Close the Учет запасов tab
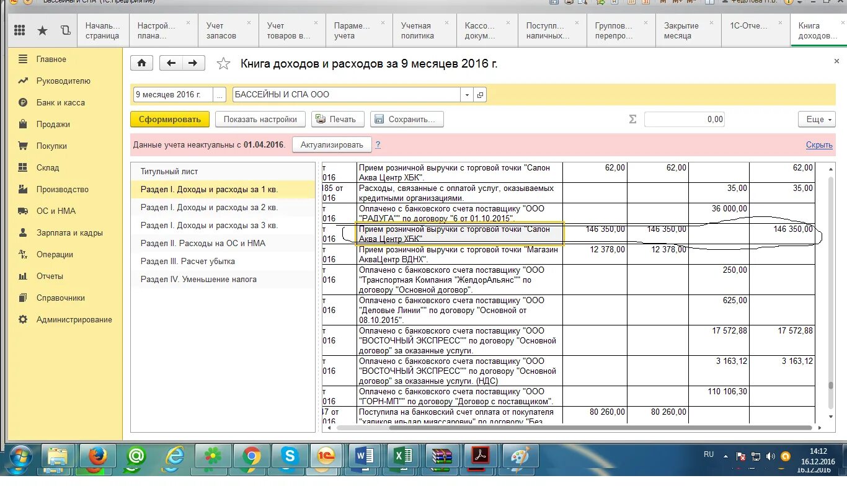Screen dimensions: 847x504 (249, 23)
